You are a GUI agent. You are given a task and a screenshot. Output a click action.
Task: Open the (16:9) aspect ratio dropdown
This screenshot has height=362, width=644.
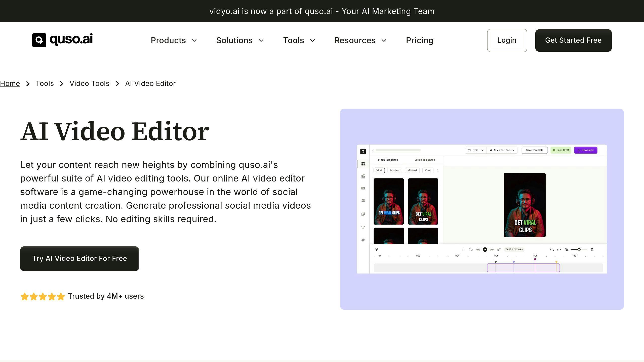(x=475, y=150)
